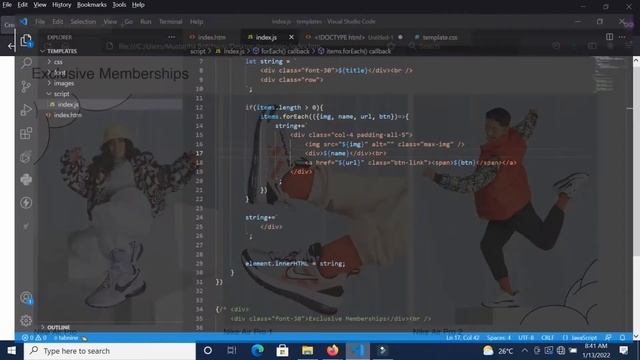Image resolution: width=640 pixels, height=360 pixels.
Task: Switch to the index.html editor tab
Action: pos(211,37)
